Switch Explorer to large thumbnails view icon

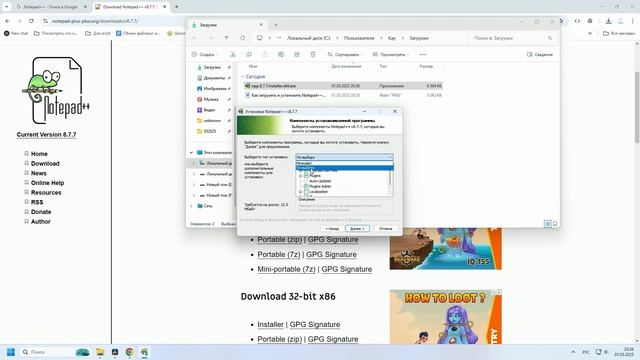click(555, 224)
